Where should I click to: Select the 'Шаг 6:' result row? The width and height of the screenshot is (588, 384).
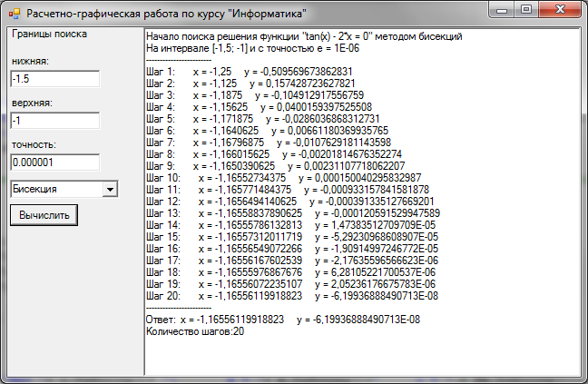(x=267, y=131)
